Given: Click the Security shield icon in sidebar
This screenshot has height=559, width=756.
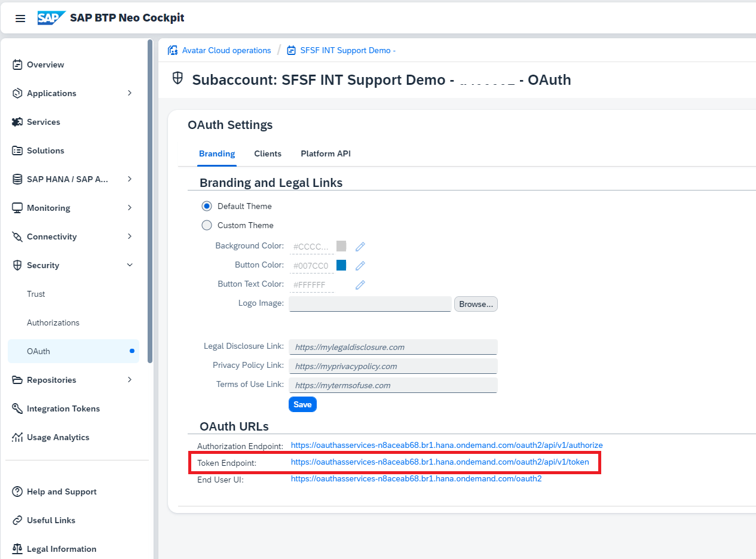Looking at the screenshot, I should (17, 265).
